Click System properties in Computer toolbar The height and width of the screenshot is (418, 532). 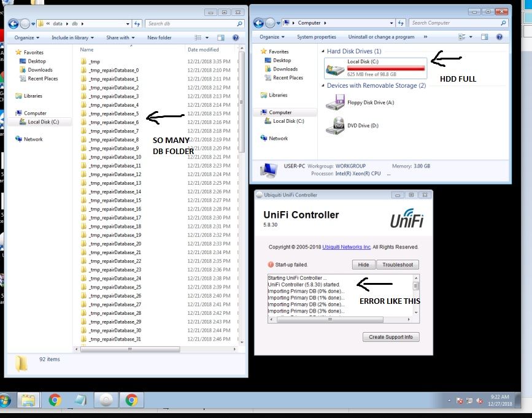point(317,37)
